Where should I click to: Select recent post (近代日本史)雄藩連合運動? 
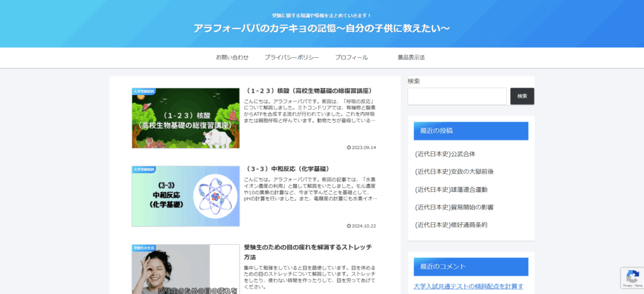[451, 189]
